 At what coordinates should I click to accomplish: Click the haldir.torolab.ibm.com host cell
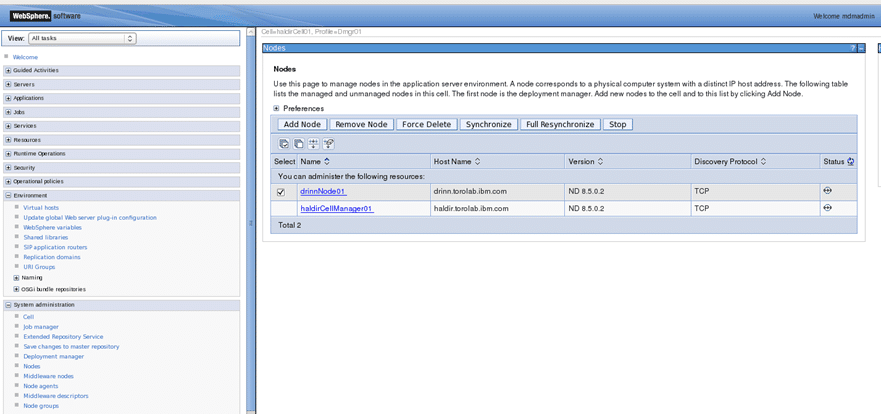click(471, 208)
